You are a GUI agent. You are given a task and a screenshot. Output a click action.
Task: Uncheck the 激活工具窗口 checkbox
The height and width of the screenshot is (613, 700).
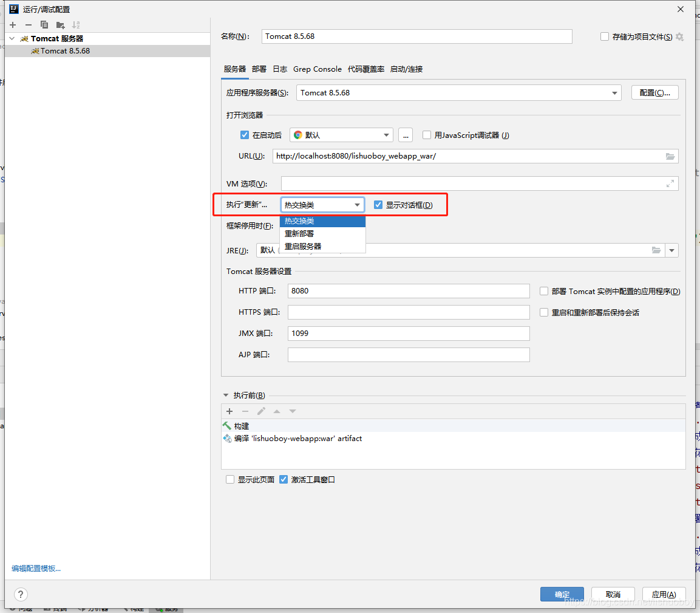tap(283, 479)
